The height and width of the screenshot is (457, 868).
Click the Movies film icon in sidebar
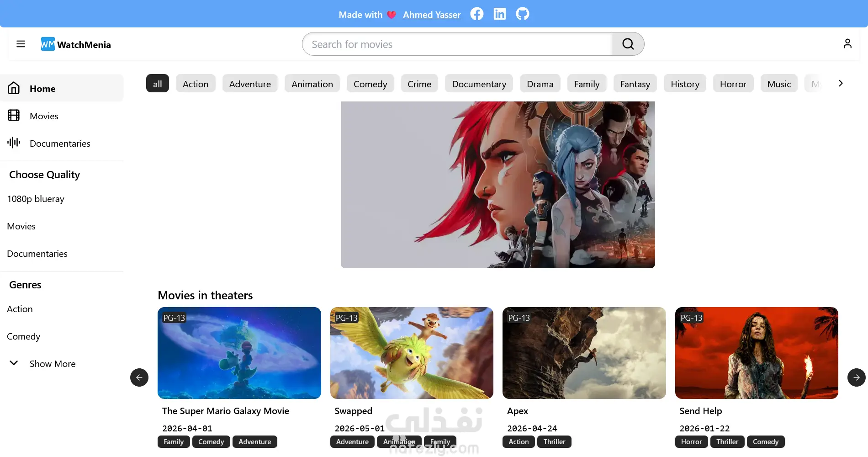point(14,115)
